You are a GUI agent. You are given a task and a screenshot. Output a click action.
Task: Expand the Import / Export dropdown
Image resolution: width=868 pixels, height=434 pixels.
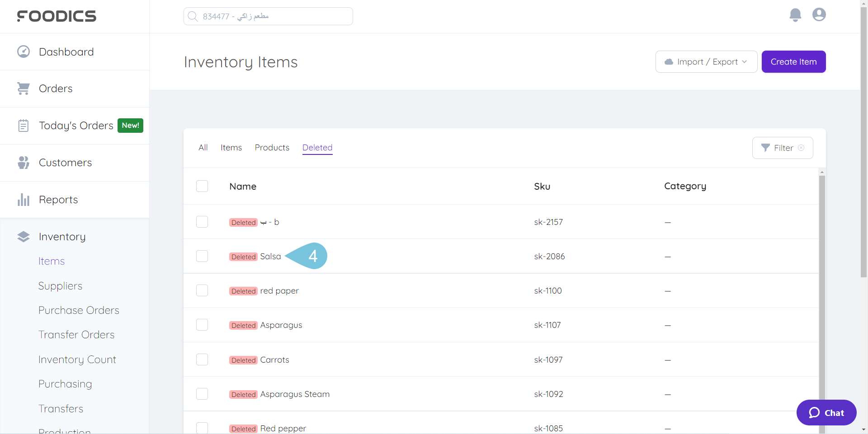pyautogui.click(x=706, y=61)
